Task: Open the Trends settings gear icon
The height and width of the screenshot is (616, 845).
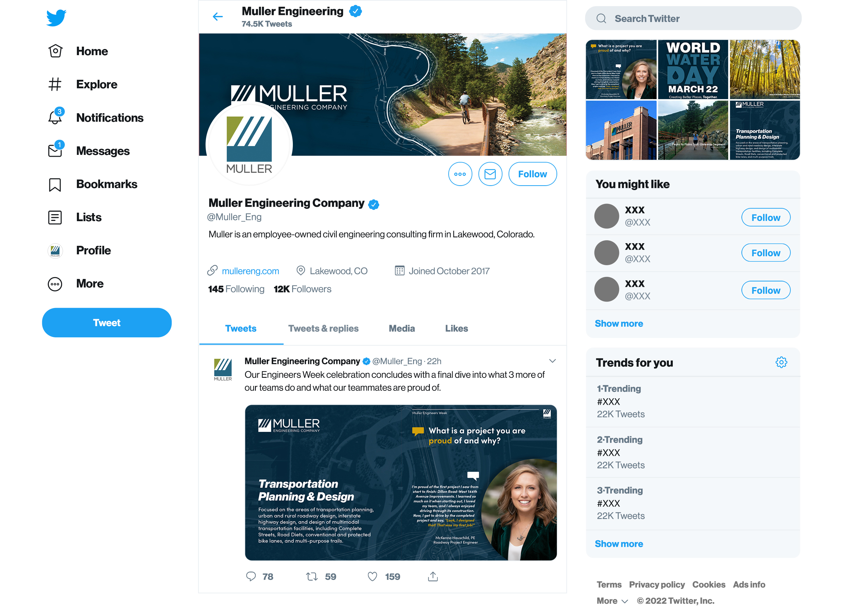Action: pyautogui.click(x=781, y=362)
